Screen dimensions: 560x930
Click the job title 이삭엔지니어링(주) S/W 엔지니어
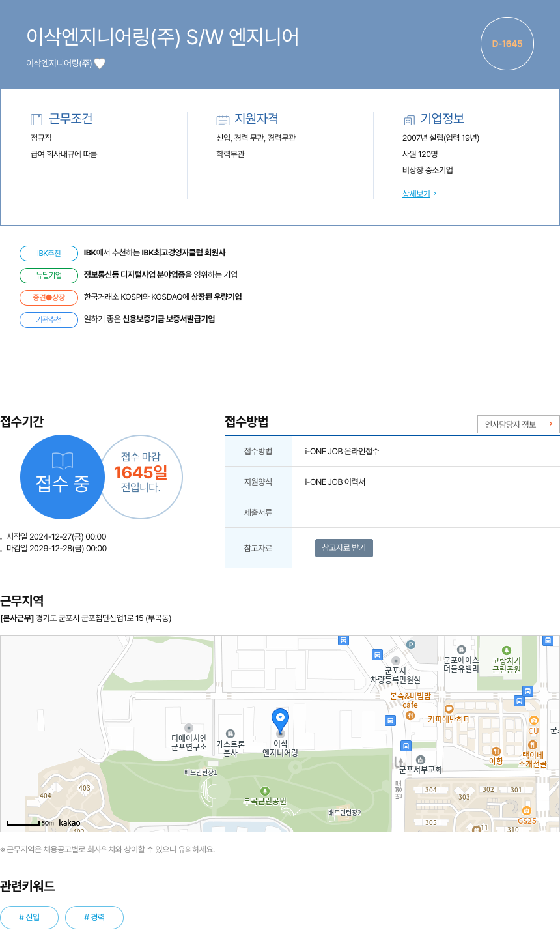(163, 37)
